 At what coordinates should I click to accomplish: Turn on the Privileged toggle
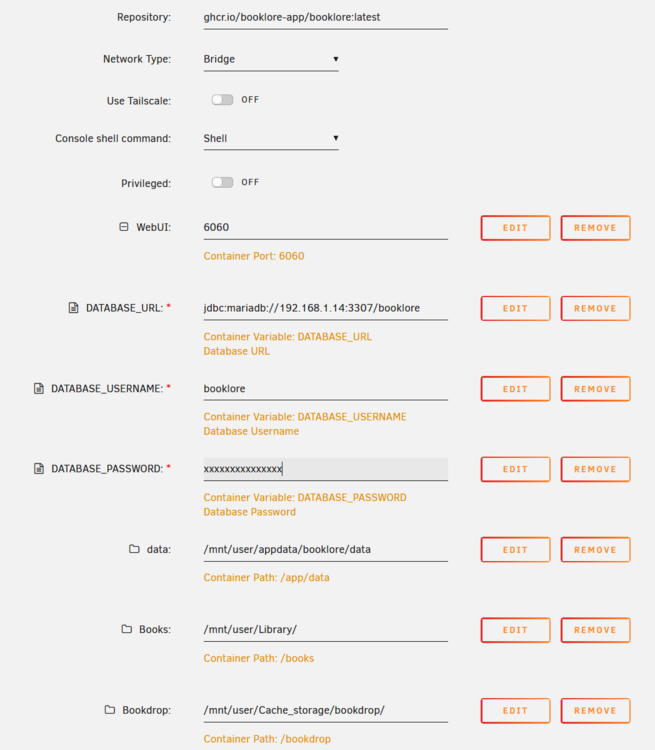222,182
